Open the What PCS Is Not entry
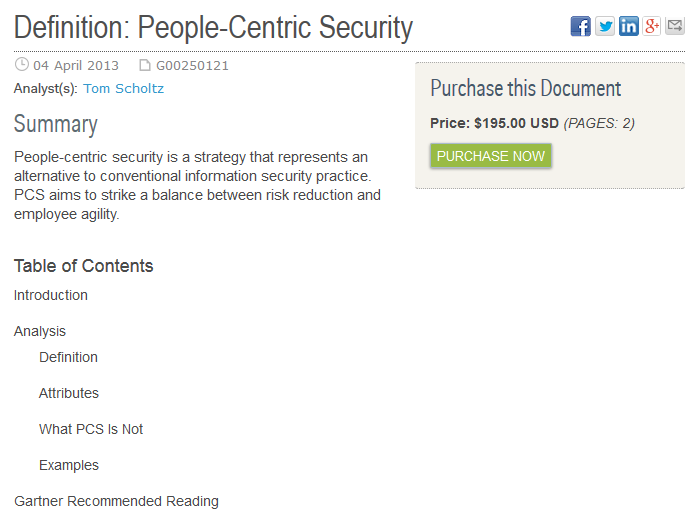696x516 pixels. click(x=91, y=429)
